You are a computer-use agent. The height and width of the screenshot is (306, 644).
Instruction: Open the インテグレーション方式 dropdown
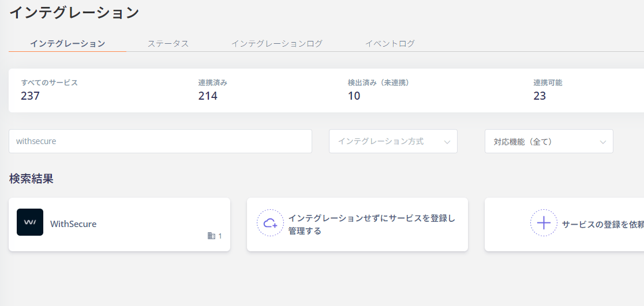pyautogui.click(x=393, y=142)
